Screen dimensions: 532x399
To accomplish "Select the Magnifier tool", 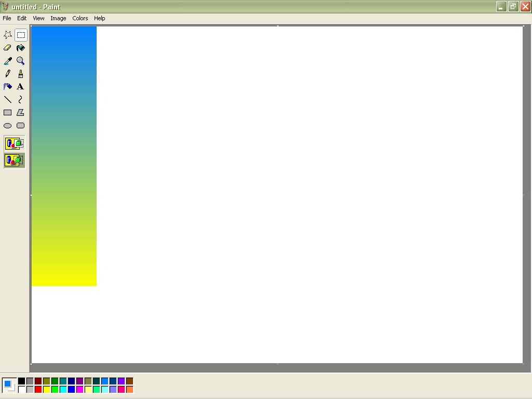I will 21,61.
